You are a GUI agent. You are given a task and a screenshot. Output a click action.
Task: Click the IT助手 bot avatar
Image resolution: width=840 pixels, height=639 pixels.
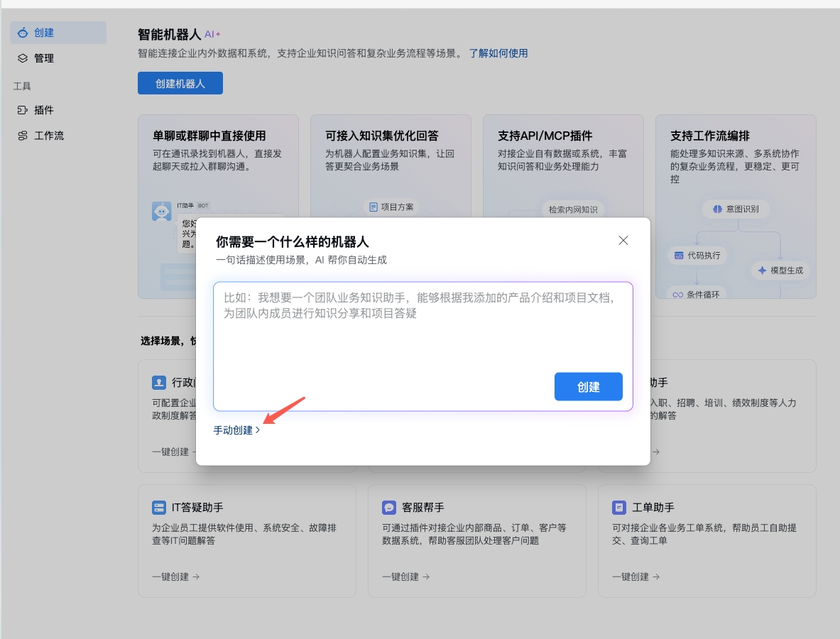[x=161, y=211]
